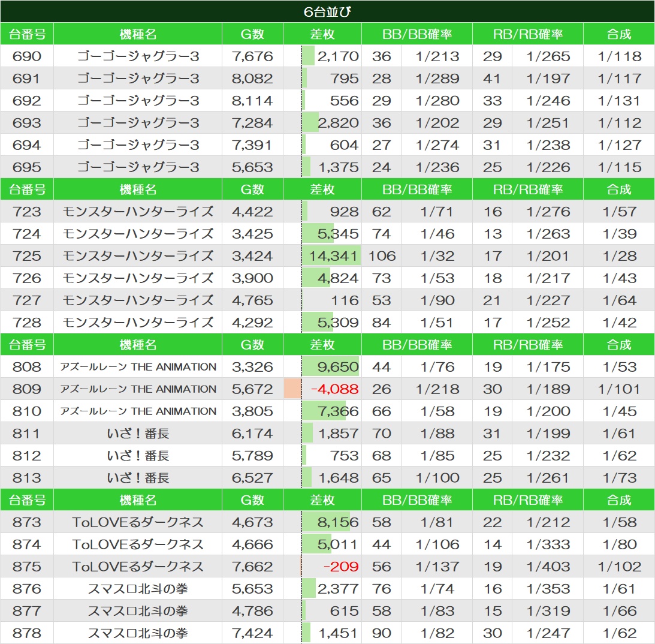The width and height of the screenshot is (655, 644).
Task: Click BB rate 1/280 in row 692
Action: 437,100
